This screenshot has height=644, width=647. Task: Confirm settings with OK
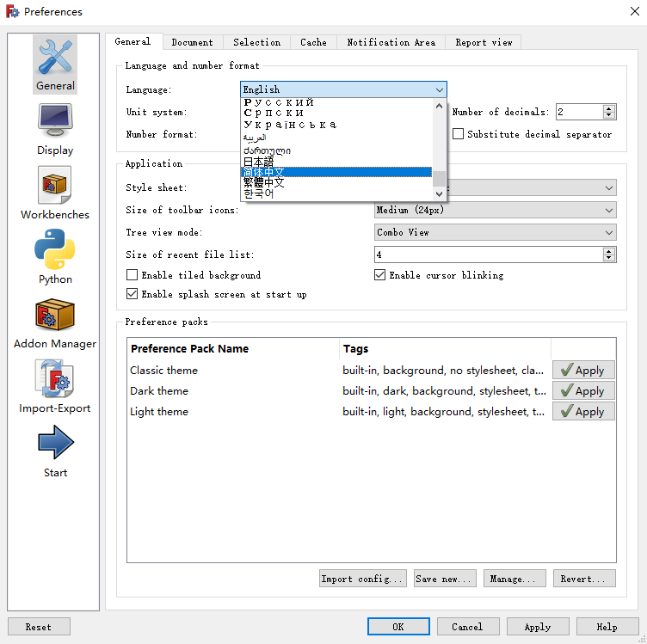click(x=398, y=627)
